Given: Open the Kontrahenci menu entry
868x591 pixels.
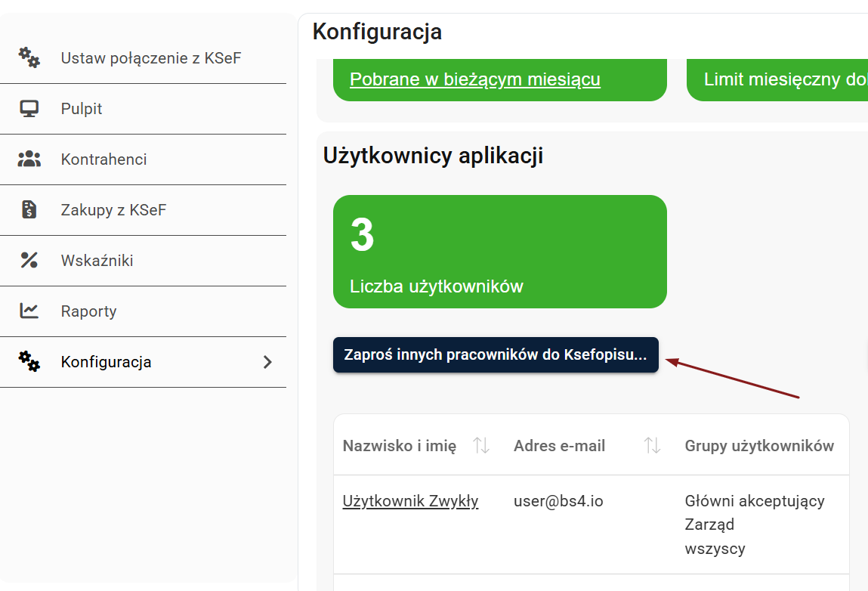Looking at the screenshot, I should (x=104, y=159).
